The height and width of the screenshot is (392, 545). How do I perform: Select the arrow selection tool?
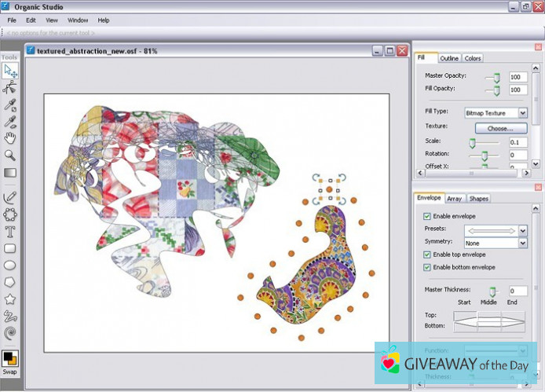point(10,71)
